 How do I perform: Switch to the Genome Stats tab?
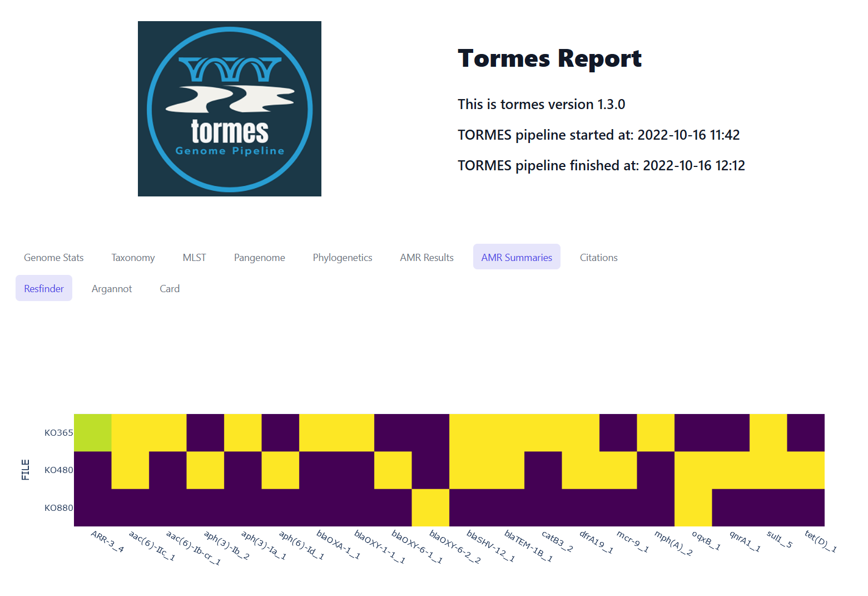[53, 257]
